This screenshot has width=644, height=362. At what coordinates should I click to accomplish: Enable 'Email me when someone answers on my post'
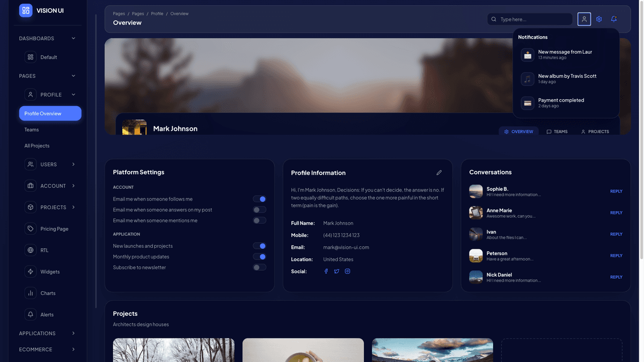coord(259,210)
